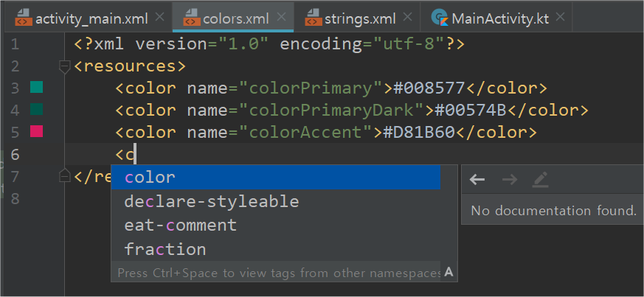This screenshot has width=644, height=297.
Task: Pick 'eat-comment' in the completion popup
Action: tap(276, 226)
